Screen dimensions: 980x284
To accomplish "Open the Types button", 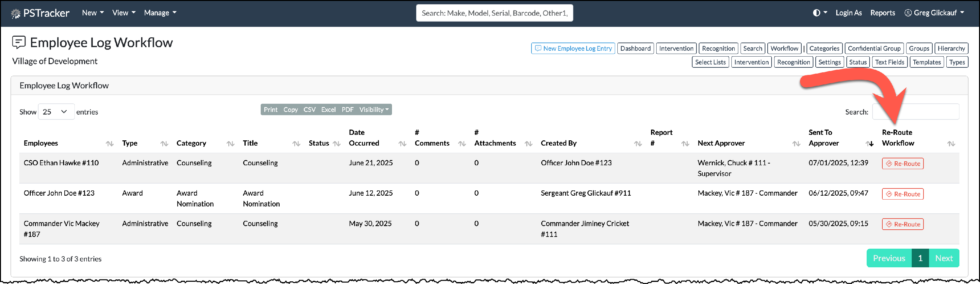I will click(x=957, y=62).
